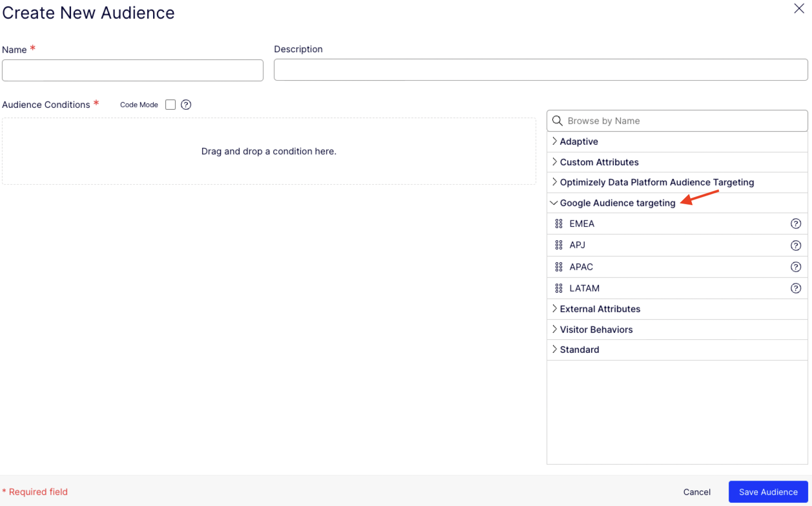
Task: Expand the External Attributes category
Action: coord(677,309)
